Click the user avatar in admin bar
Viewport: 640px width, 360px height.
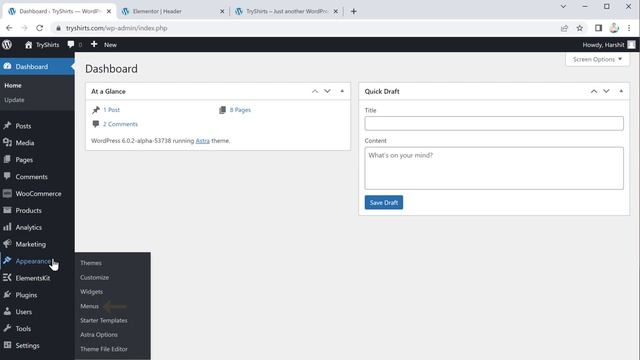[x=631, y=45]
